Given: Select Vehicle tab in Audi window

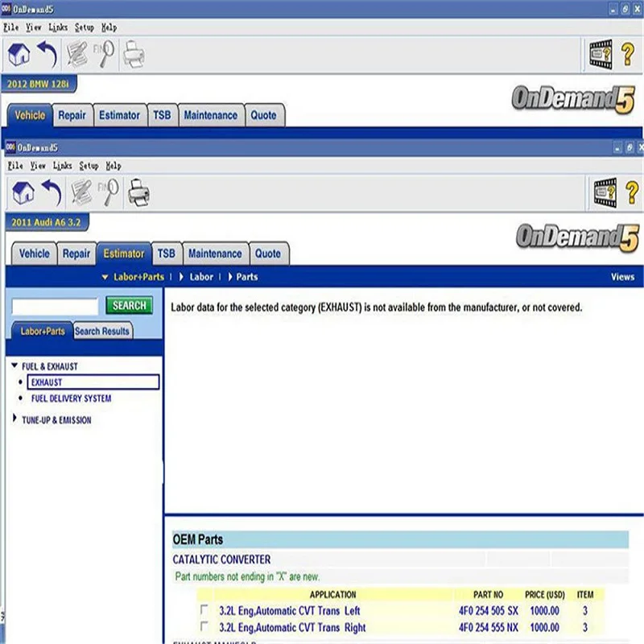Looking at the screenshot, I should [x=35, y=254].
